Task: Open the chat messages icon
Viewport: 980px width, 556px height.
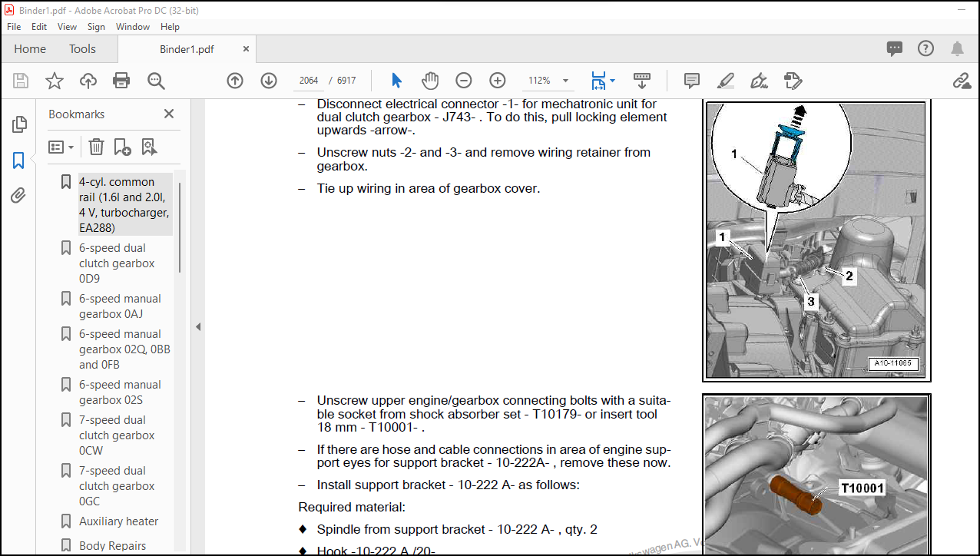Action: [x=895, y=49]
